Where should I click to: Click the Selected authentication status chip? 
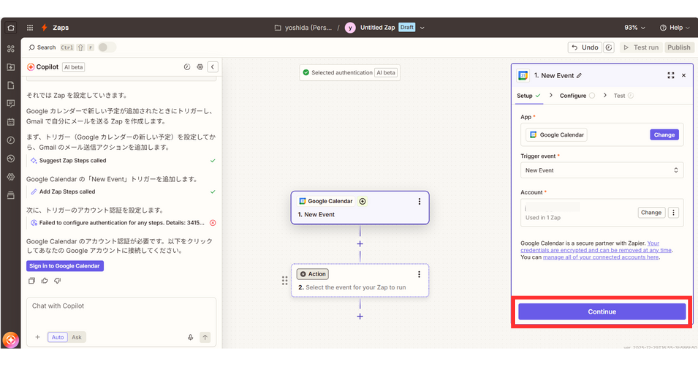point(350,73)
